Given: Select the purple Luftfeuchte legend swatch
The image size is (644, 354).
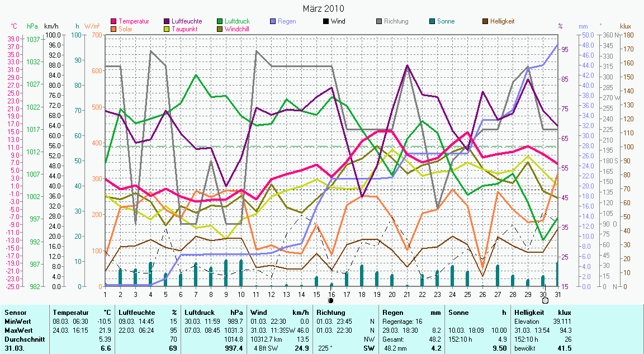Looking at the screenshot, I should click(168, 21).
